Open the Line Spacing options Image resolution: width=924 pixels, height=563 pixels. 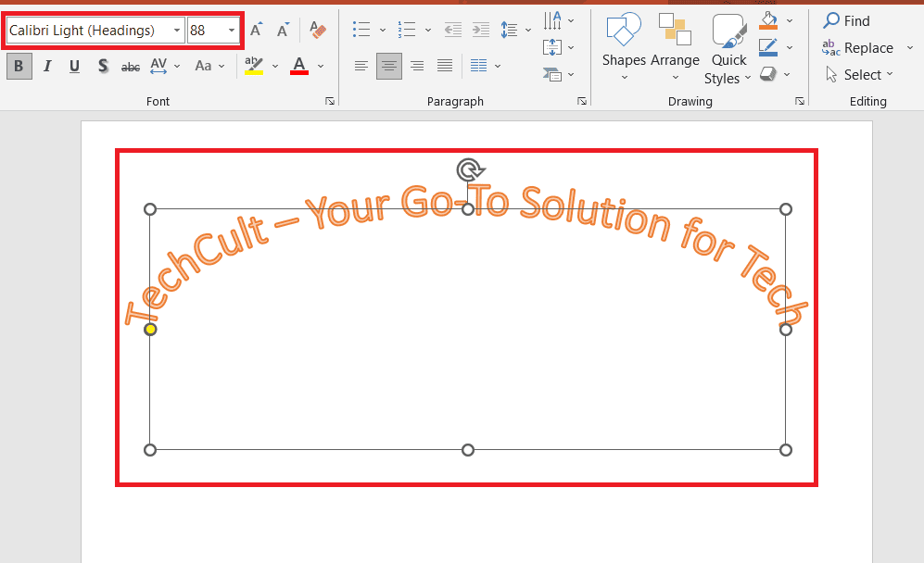pyautogui.click(x=512, y=29)
